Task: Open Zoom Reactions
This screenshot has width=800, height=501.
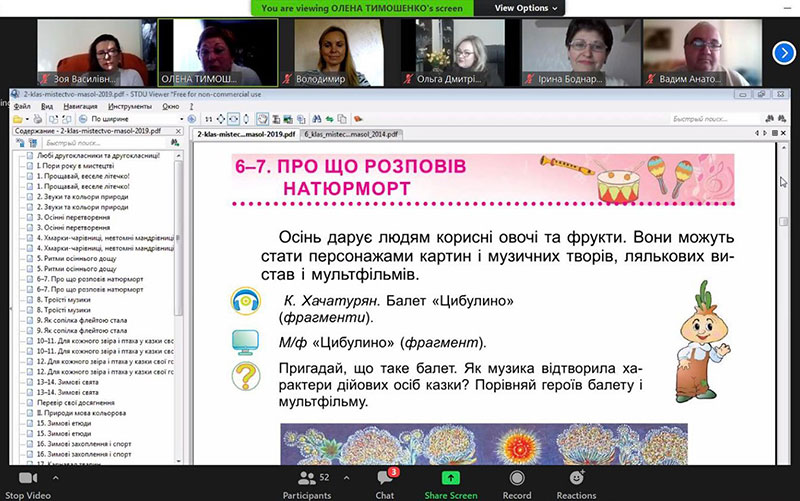Action: (576, 485)
